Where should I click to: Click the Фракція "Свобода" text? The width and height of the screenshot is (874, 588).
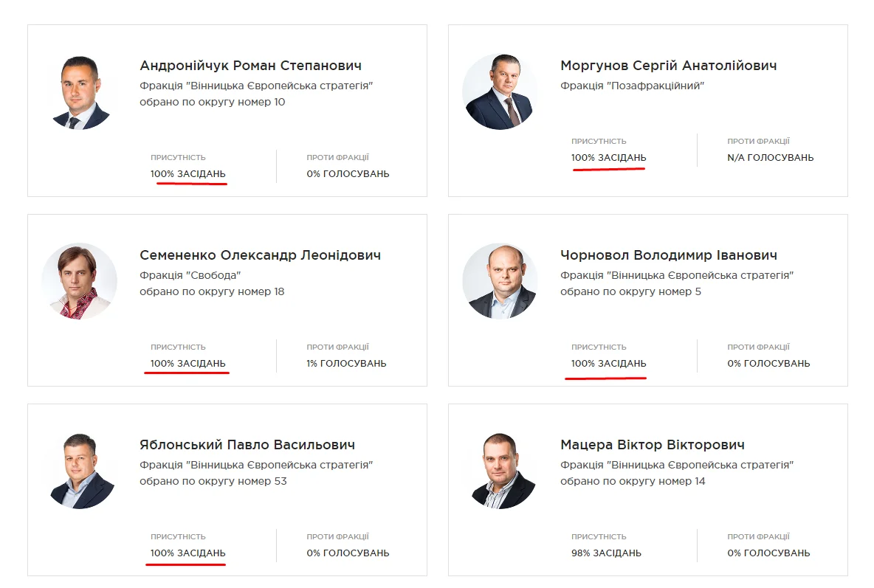point(190,275)
